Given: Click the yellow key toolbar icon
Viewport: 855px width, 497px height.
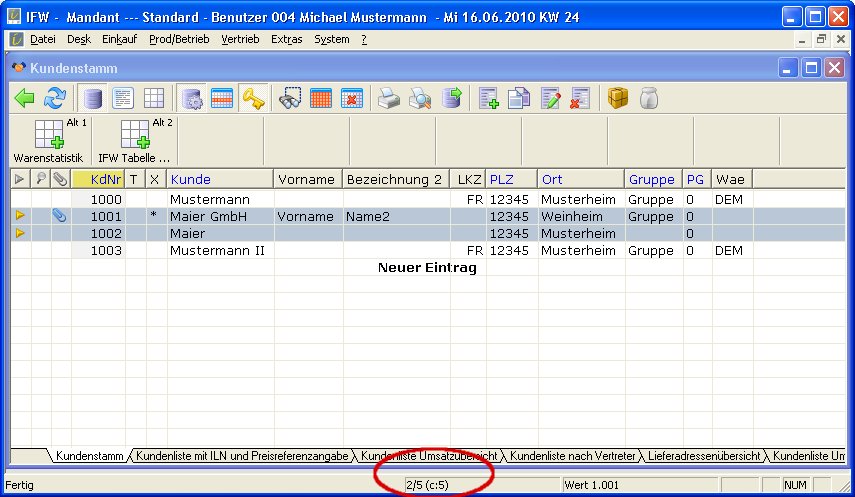Looking at the screenshot, I should coord(253,98).
